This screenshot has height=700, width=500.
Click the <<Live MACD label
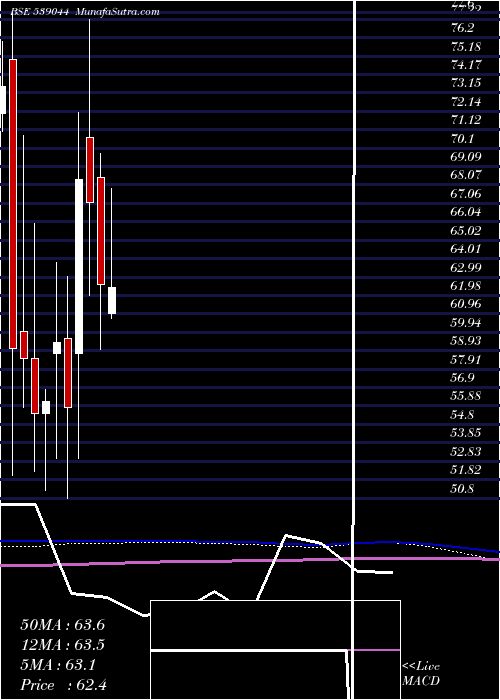point(421,674)
